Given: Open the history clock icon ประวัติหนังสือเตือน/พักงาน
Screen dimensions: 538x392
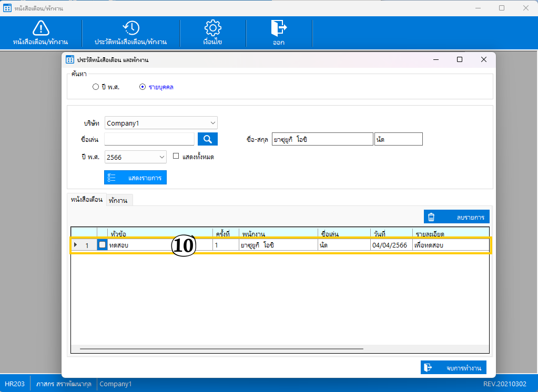Looking at the screenshot, I should (131, 28).
